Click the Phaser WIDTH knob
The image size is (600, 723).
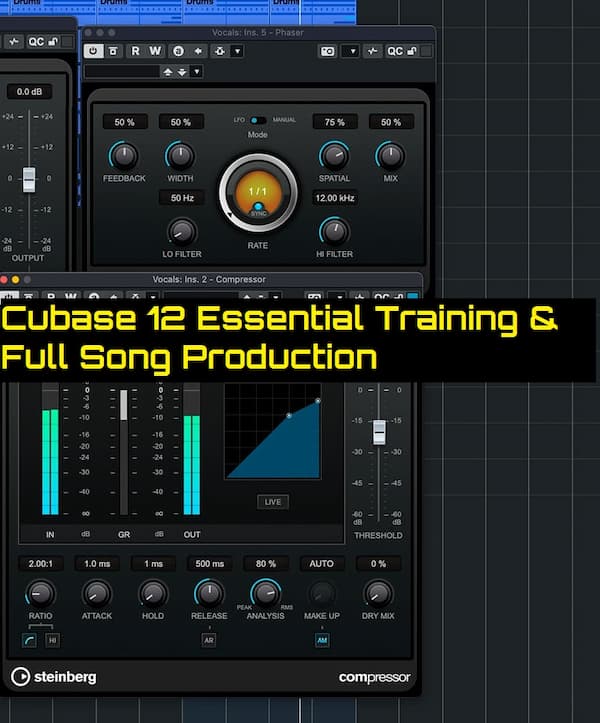point(180,156)
